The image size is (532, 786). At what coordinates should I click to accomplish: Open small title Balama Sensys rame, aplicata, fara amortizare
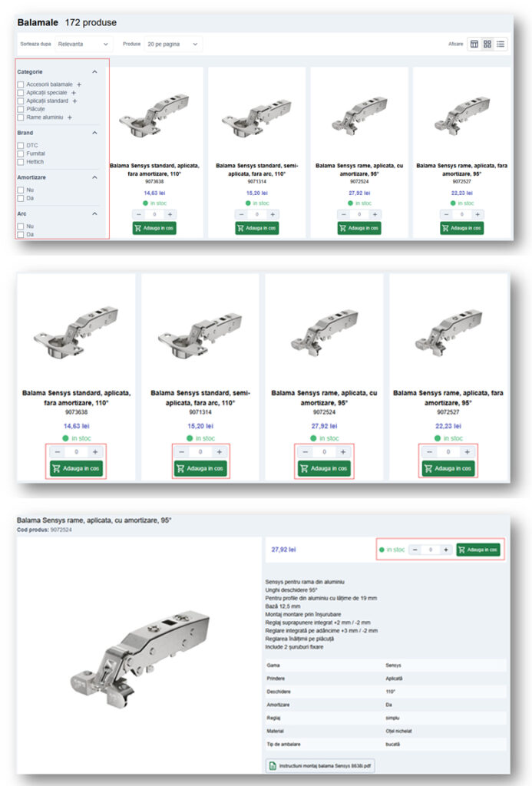(x=462, y=170)
